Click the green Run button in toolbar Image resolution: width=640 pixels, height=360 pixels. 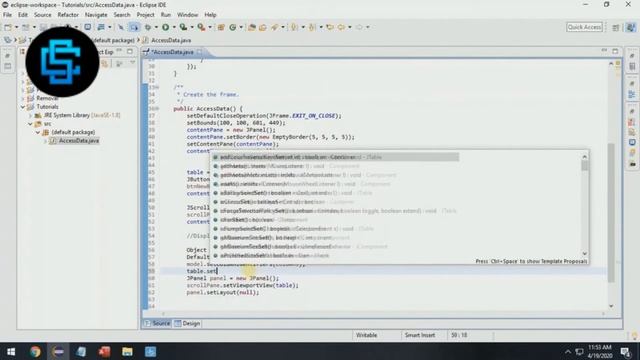click(165, 27)
